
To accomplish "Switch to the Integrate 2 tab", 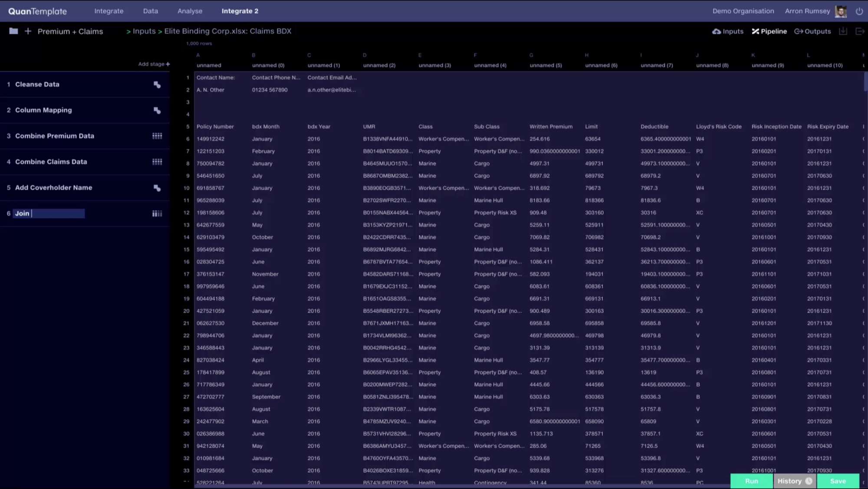I will point(240,11).
